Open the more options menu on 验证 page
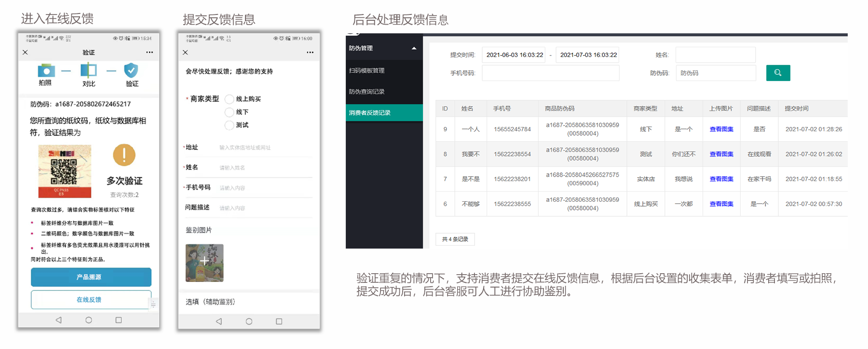868x349 pixels. tap(149, 52)
